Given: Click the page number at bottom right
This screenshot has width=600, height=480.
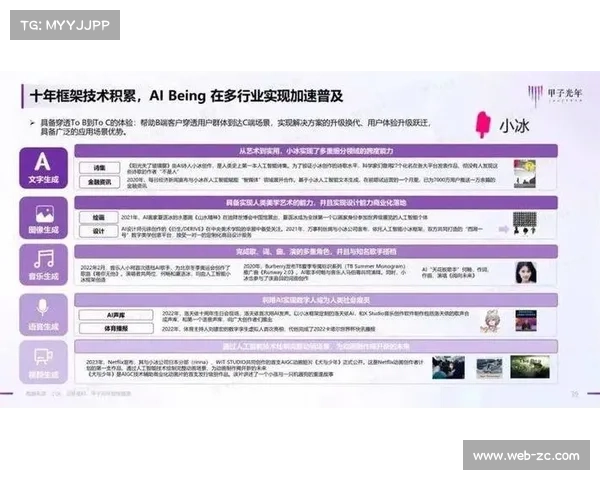Looking at the screenshot, I should pos(574,393).
